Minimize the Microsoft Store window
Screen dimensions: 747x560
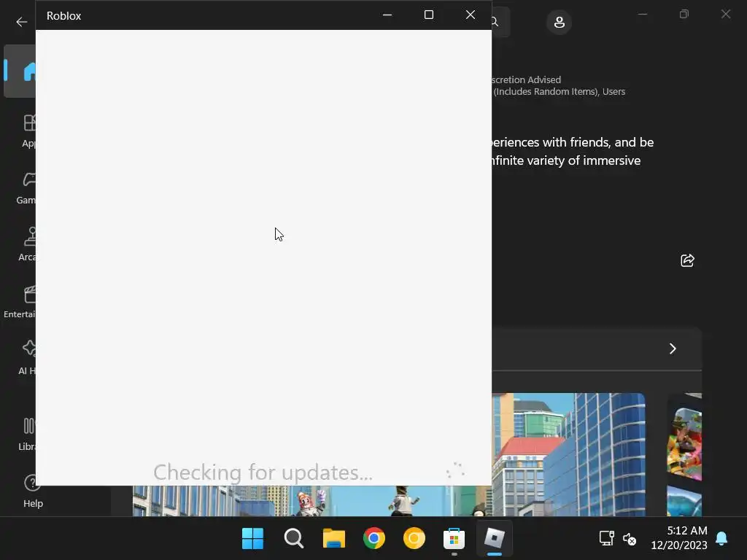pos(643,15)
